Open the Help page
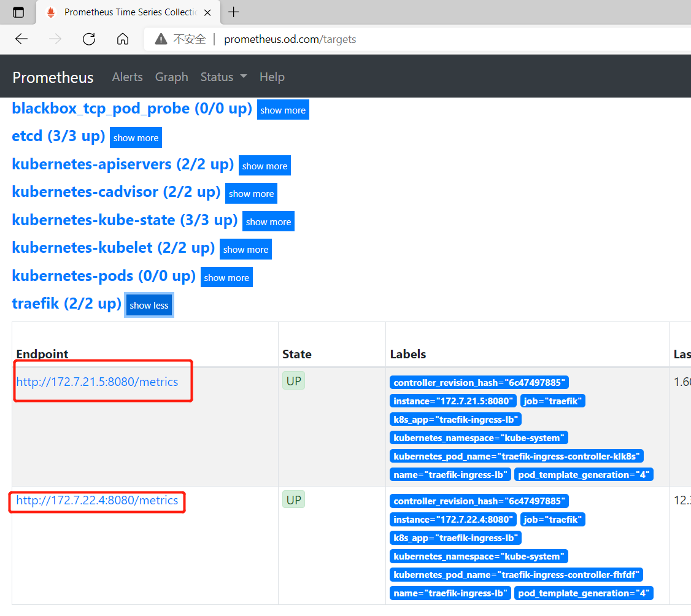Viewport: 691px width, 616px height. [272, 77]
